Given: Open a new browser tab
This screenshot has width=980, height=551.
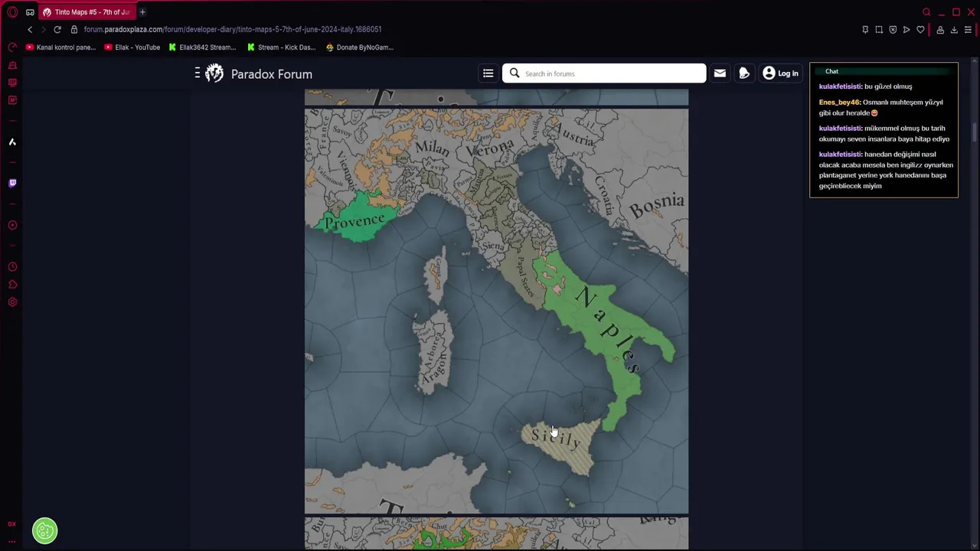Looking at the screenshot, I should click(142, 12).
